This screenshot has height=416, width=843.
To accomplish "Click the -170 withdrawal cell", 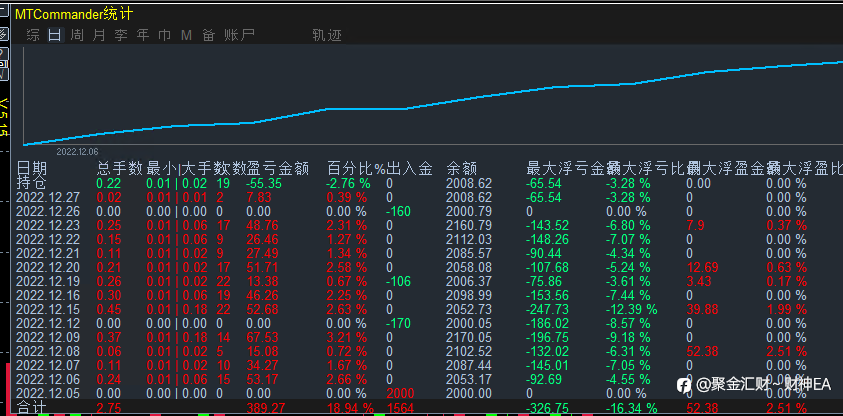I will tap(398, 323).
